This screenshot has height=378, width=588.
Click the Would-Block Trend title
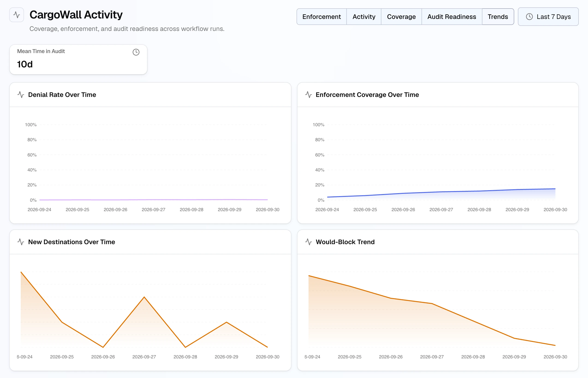click(x=345, y=242)
